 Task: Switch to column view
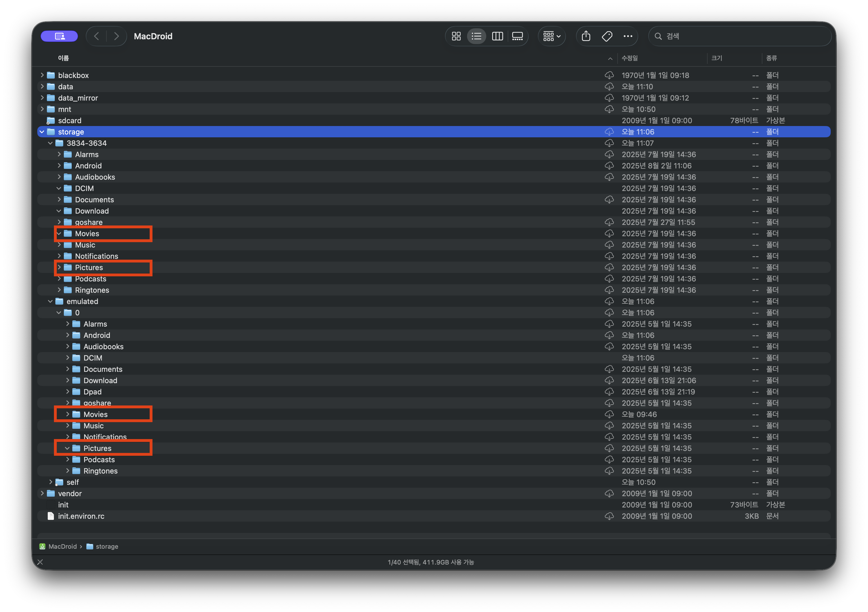(497, 36)
